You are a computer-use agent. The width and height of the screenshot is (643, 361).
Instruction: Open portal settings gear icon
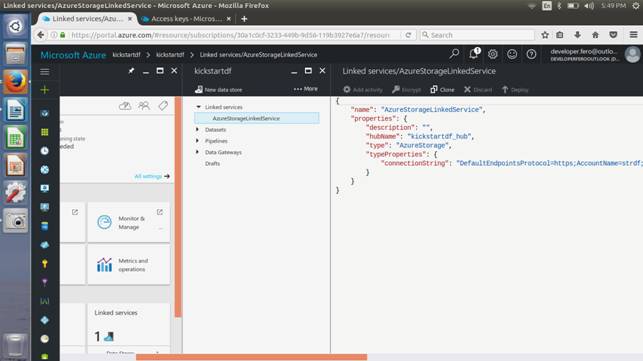[493, 54]
